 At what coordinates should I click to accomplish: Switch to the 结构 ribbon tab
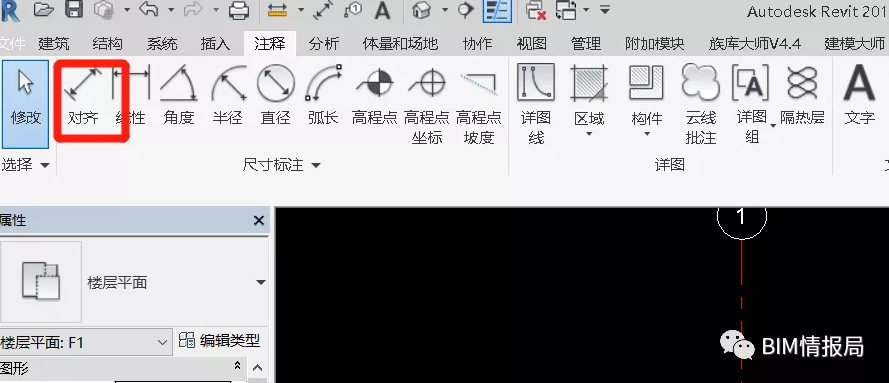(107, 44)
